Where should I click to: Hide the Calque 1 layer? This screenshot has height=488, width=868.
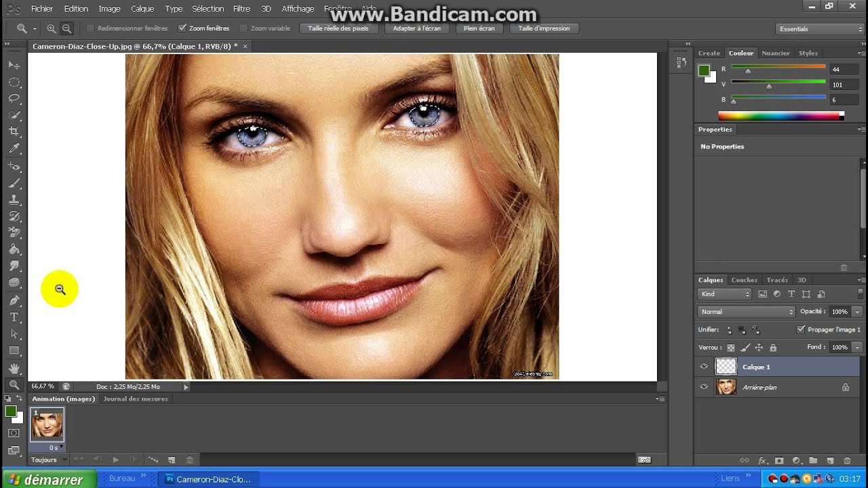click(704, 367)
